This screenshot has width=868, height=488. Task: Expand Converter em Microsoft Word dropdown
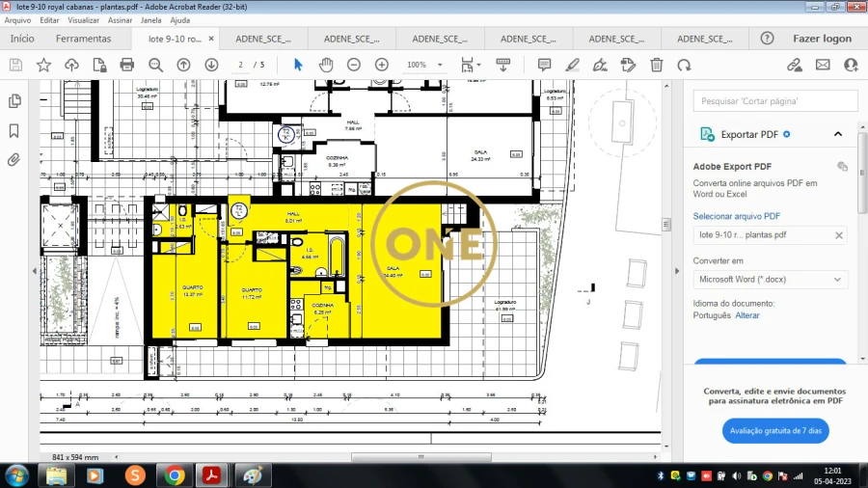click(x=770, y=280)
